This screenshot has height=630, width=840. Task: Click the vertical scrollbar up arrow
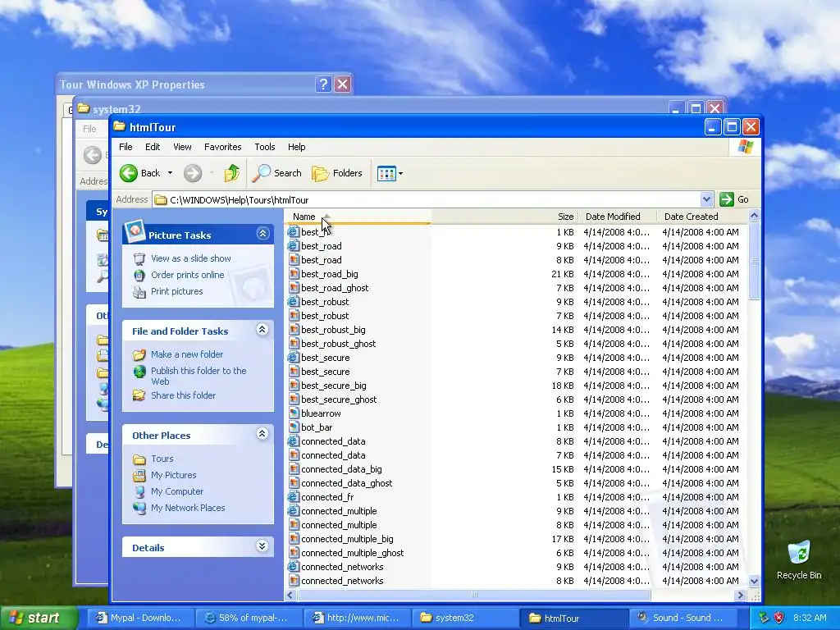point(754,216)
